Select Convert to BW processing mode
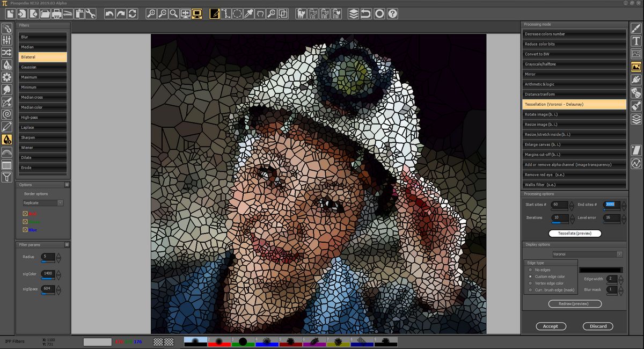This screenshot has height=349, width=644. 574,54
